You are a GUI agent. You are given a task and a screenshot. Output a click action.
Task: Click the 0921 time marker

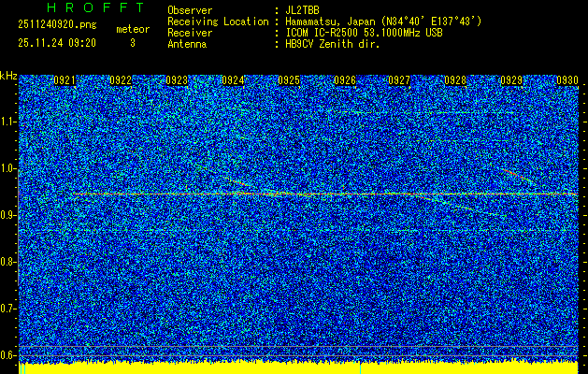click(x=65, y=81)
